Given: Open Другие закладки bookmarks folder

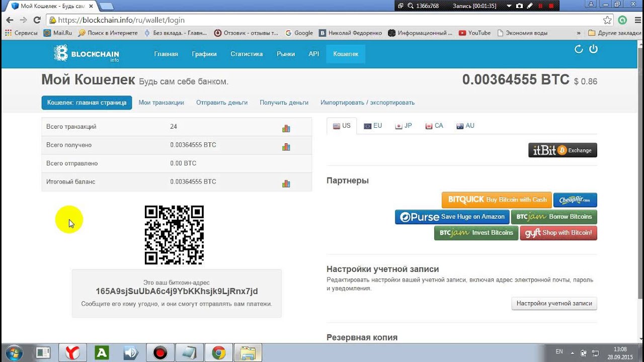Looking at the screenshot, I should (x=614, y=33).
